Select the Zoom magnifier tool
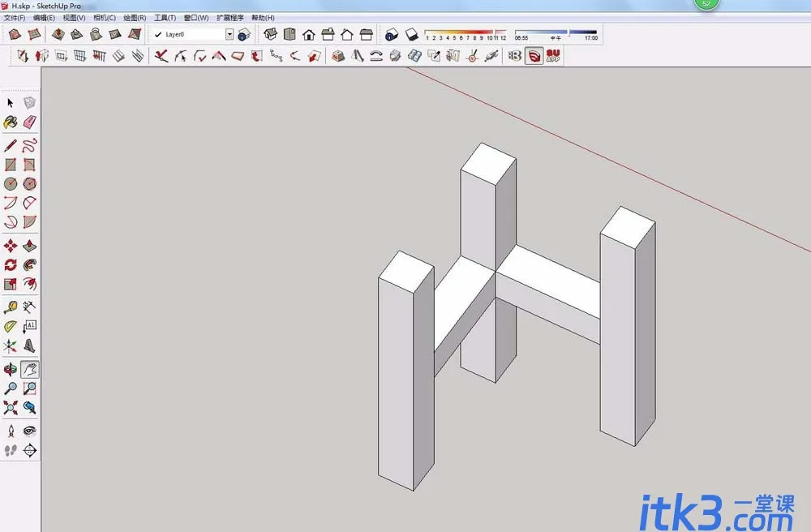811x532 pixels. [x=11, y=388]
